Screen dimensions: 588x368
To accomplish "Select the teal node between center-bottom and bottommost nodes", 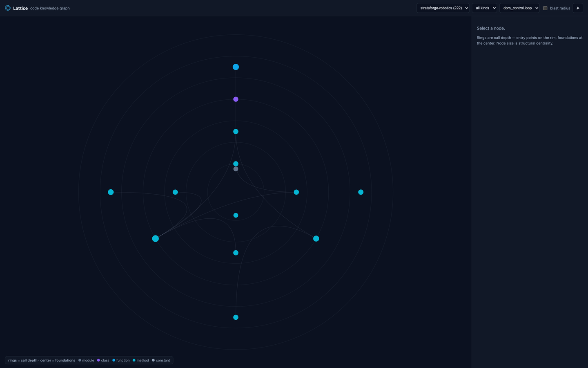I will click(236, 253).
